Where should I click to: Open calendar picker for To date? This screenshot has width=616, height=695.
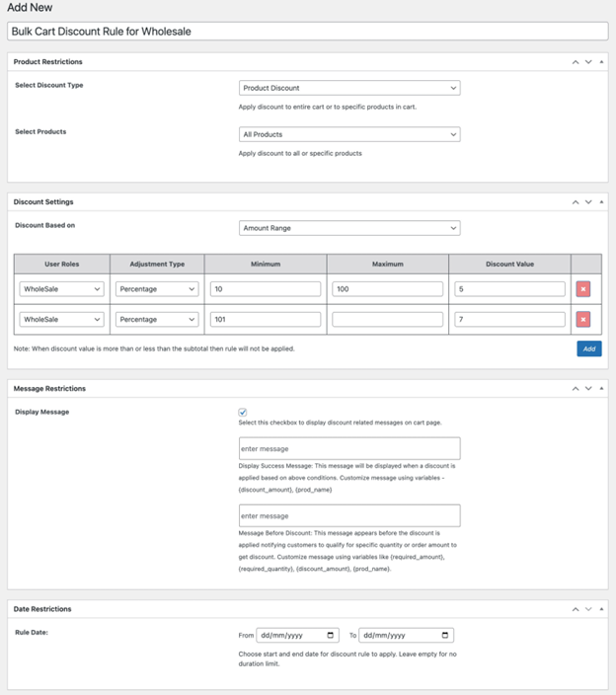coord(446,636)
